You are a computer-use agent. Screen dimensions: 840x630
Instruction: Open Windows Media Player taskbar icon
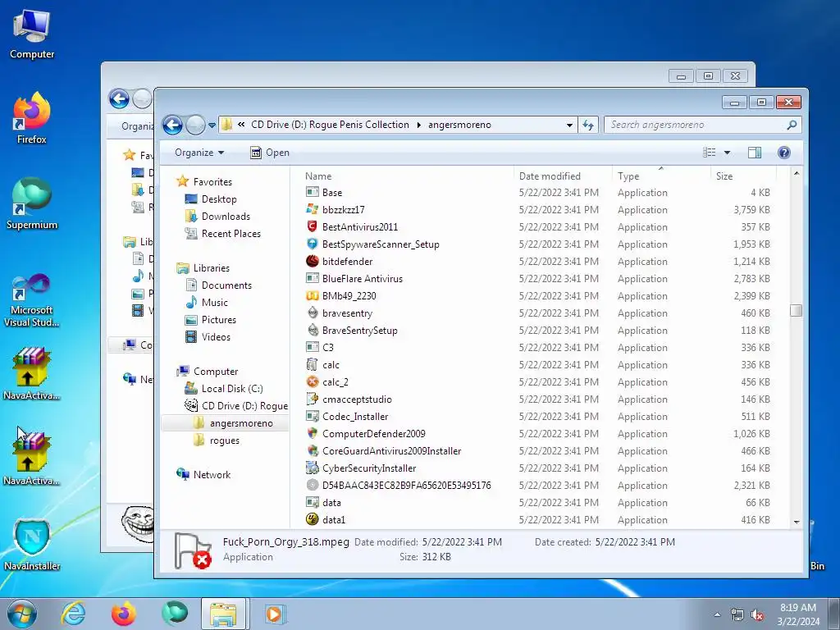point(275,614)
